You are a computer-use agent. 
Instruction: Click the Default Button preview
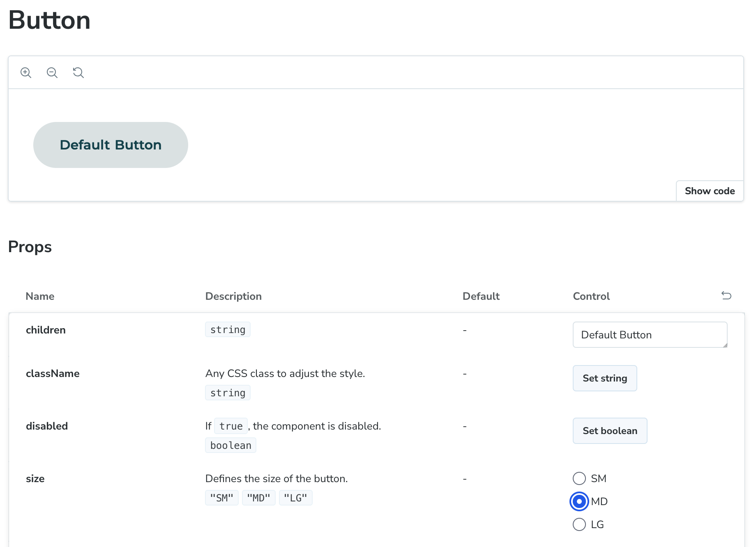point(111,145)
